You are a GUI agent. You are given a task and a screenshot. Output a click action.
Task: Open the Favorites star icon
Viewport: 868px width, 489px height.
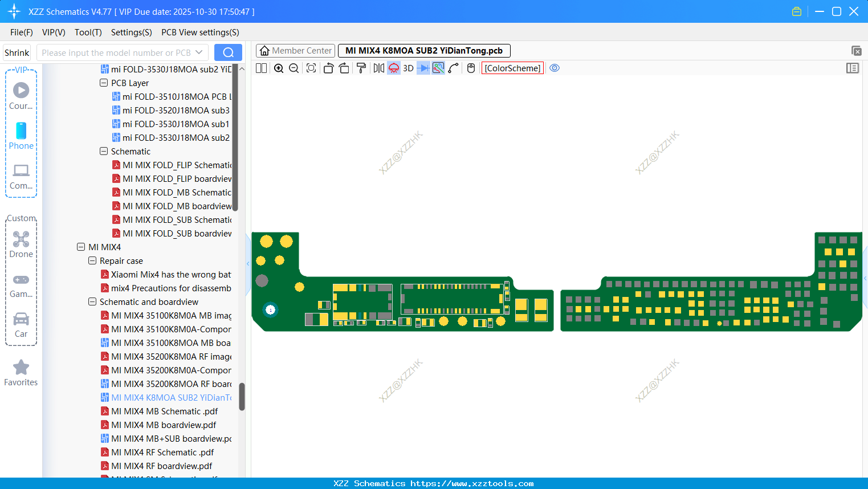tap(21, 373)
